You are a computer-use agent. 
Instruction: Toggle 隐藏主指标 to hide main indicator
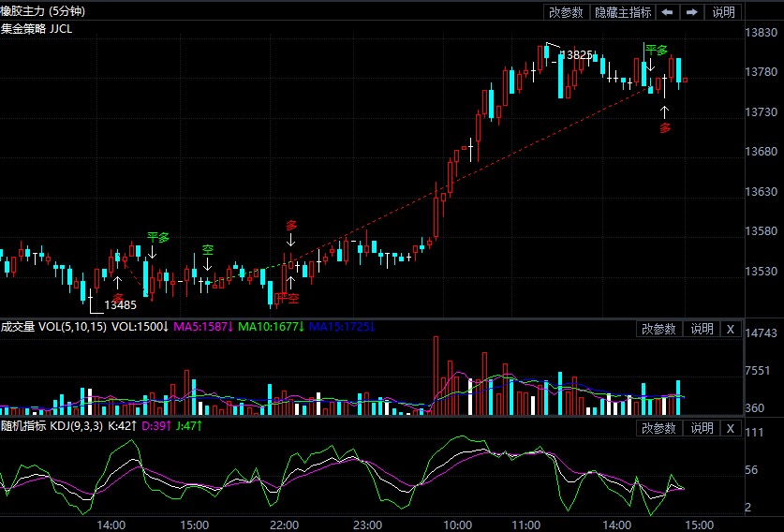click(x=623, y=12)
